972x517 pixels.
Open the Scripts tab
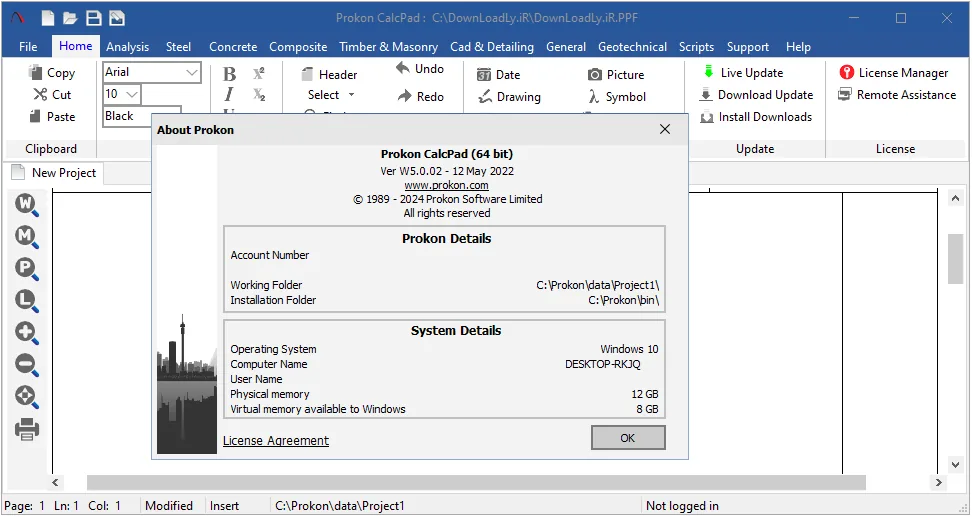point(696,46)
